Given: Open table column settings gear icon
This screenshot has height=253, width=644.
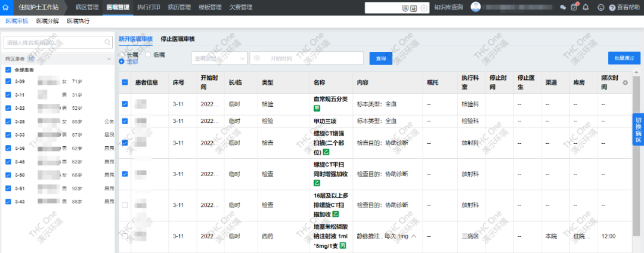Looking at the screenshot, I should click(626, 82).
